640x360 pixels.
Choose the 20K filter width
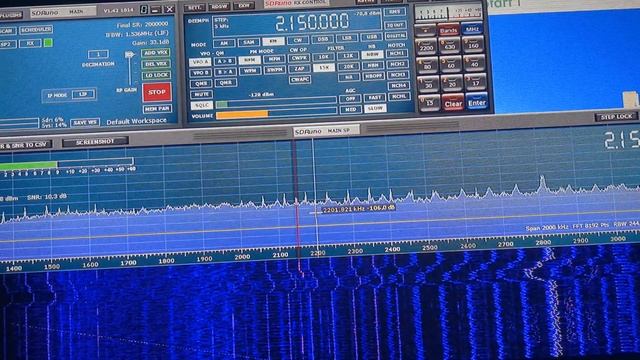(x=349, y=67)
